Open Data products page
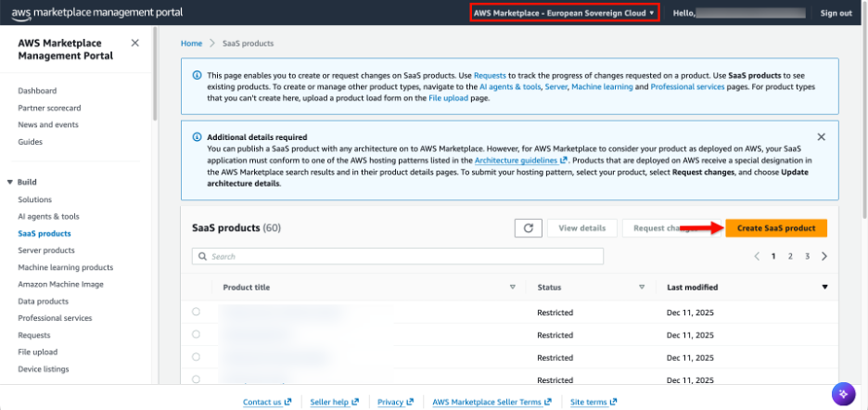The width and height of the screenshot is (868, 410). (x=44, y=301)
